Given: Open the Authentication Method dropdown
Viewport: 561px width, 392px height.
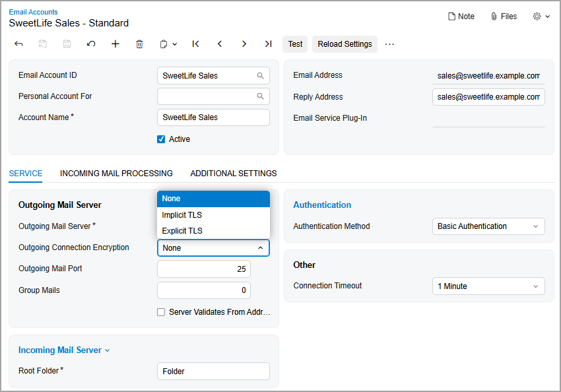Looking at the screenshot, I should (x=488, y=226).
